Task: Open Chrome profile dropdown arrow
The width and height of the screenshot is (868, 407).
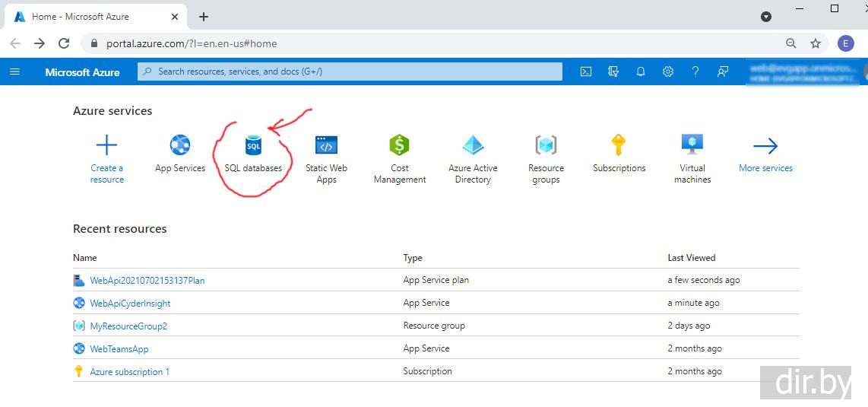Action: coord(766,17)
